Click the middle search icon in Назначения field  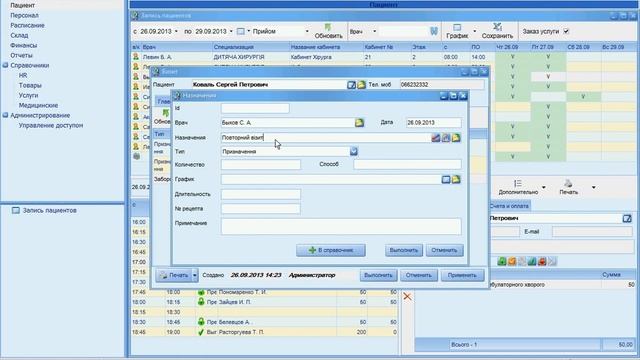446,138
